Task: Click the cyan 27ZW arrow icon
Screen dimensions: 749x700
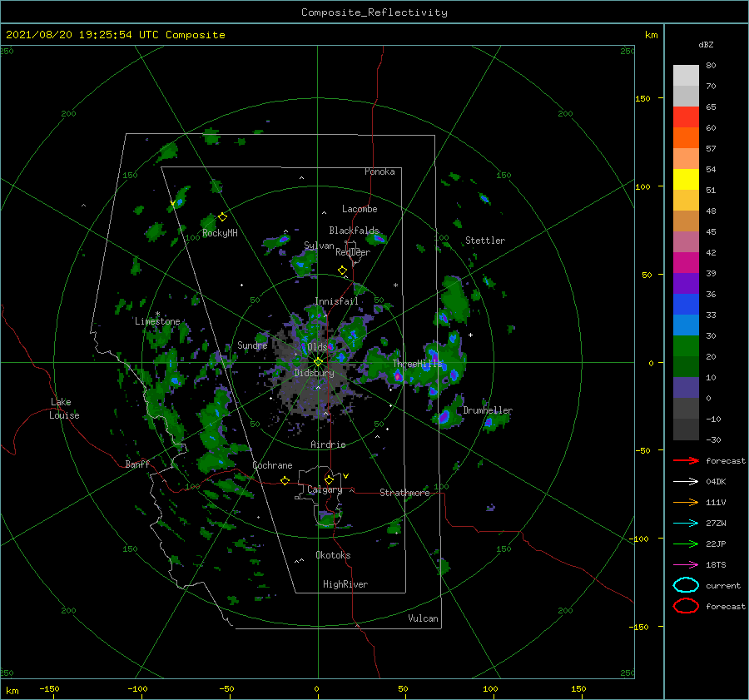Action: click(686, 524)
